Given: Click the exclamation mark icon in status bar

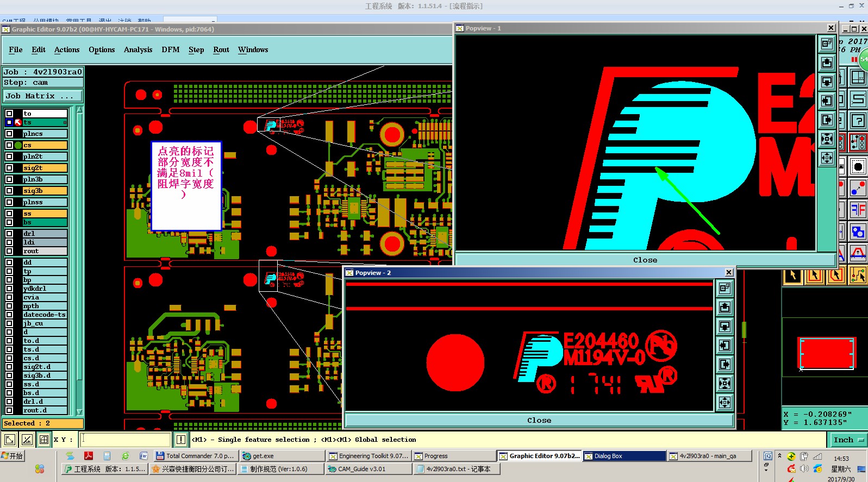Looking at the screenshot, I should (x=181, y=440).
